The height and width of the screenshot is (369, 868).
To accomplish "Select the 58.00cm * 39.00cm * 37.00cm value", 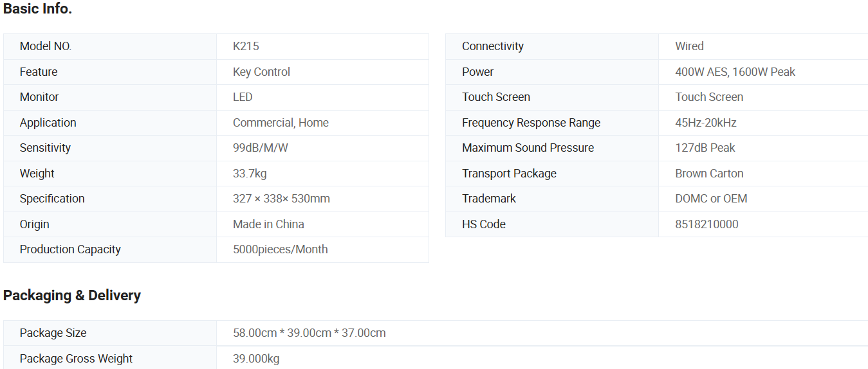I will (x=309, y=333).
